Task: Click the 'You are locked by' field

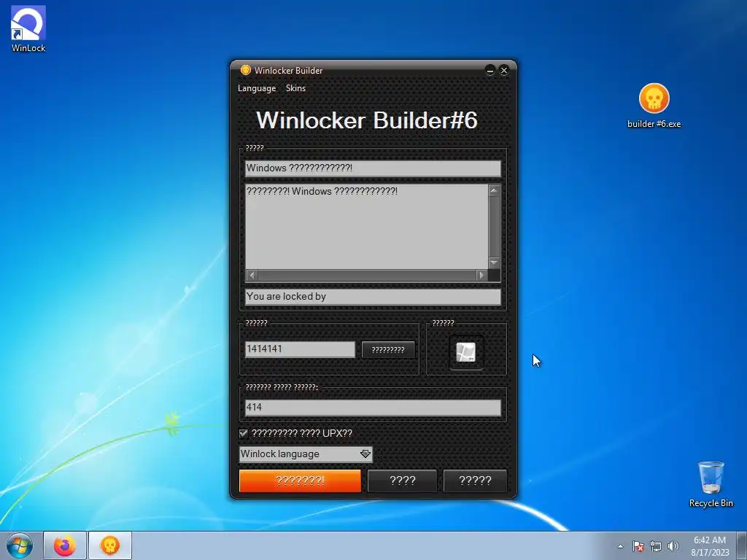Action: click(x=373, y=297)
